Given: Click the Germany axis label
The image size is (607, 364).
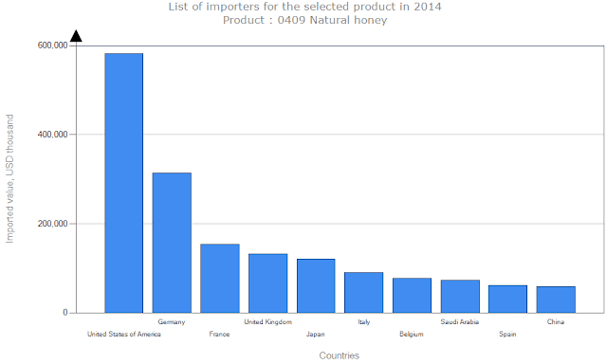Looking at the screenshot, I should tap(172, 322).
